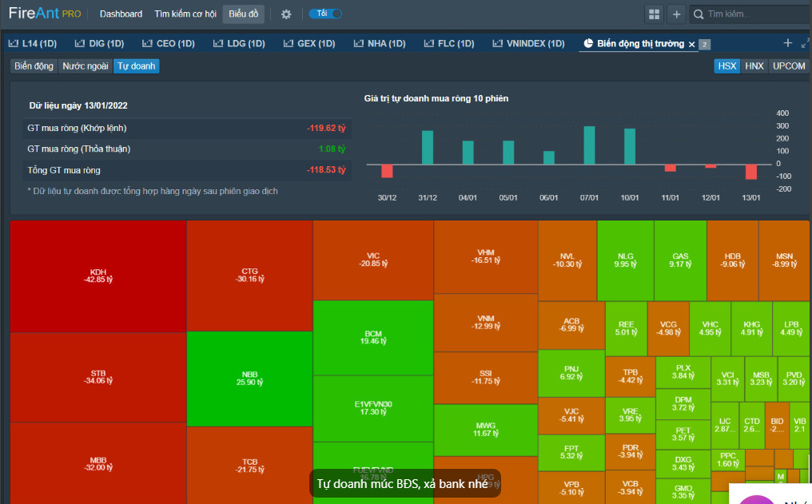Click the KDH tile in heatmap
The width and height of the screenshot is (812, 504).
click(98, 276)
